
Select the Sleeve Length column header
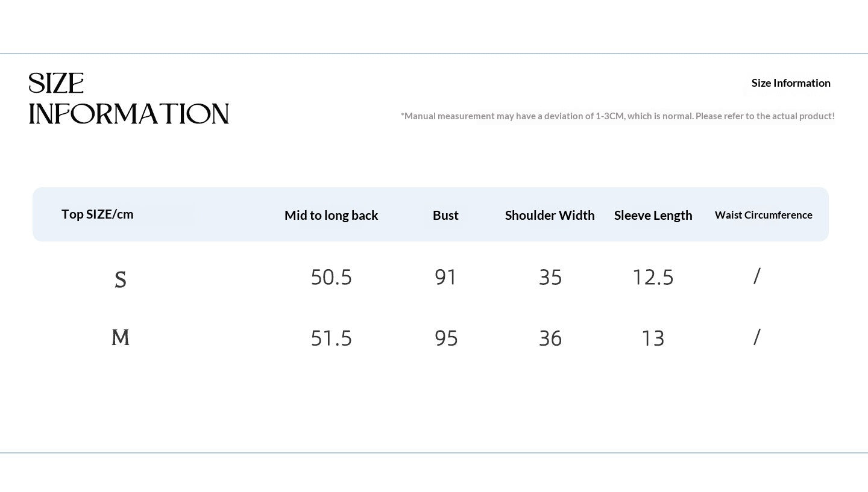tap(653, 215)
